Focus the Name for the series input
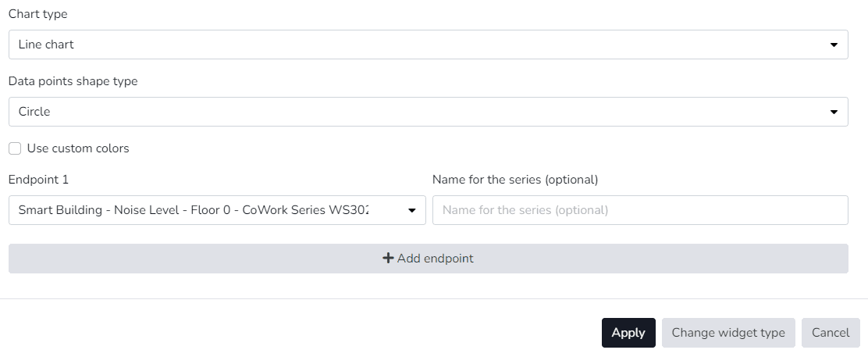 click(640, 210)
